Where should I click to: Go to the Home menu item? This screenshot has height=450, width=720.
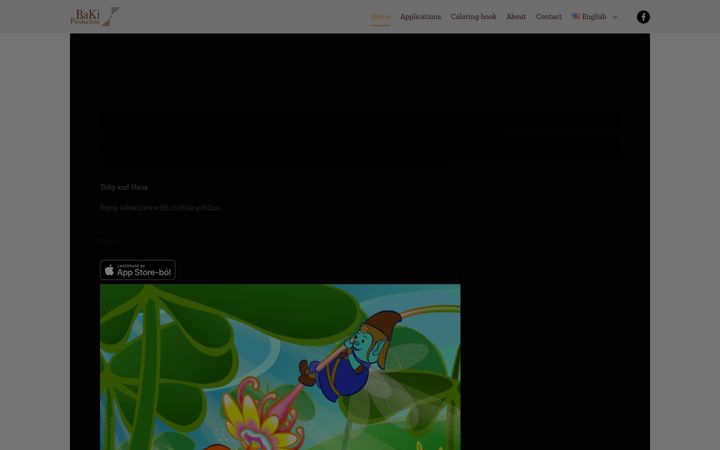click(380, 17)
